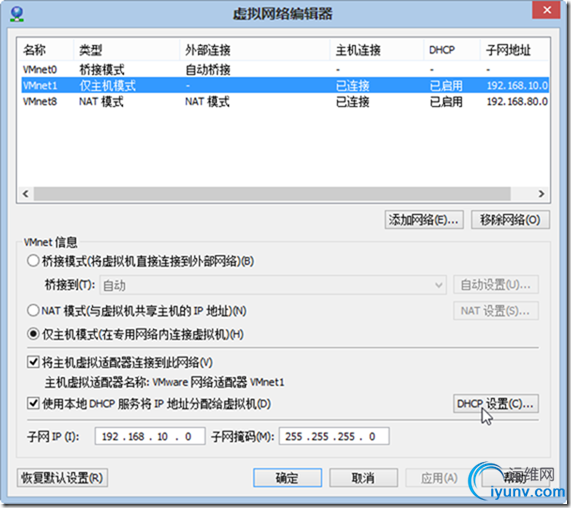
Task: Click 自动设置(U)... button
Action: [496, 285]
